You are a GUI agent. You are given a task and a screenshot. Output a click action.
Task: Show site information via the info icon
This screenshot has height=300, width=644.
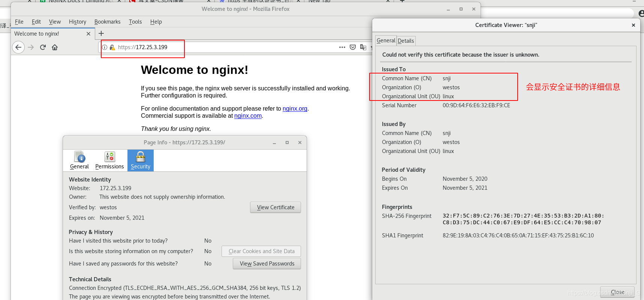point(105,47)
